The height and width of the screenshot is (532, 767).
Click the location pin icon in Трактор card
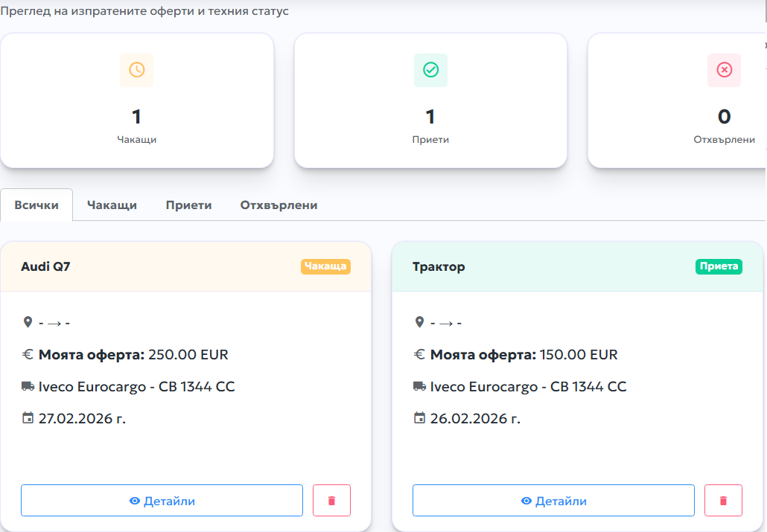tap(419, 322)
